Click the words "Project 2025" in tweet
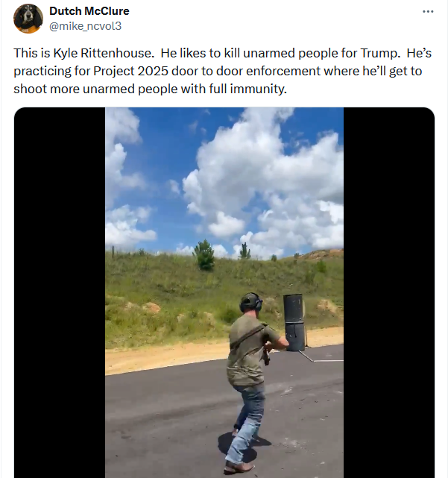Image resolution: width=448 pixels, height=478 pixels. (130, 71)
